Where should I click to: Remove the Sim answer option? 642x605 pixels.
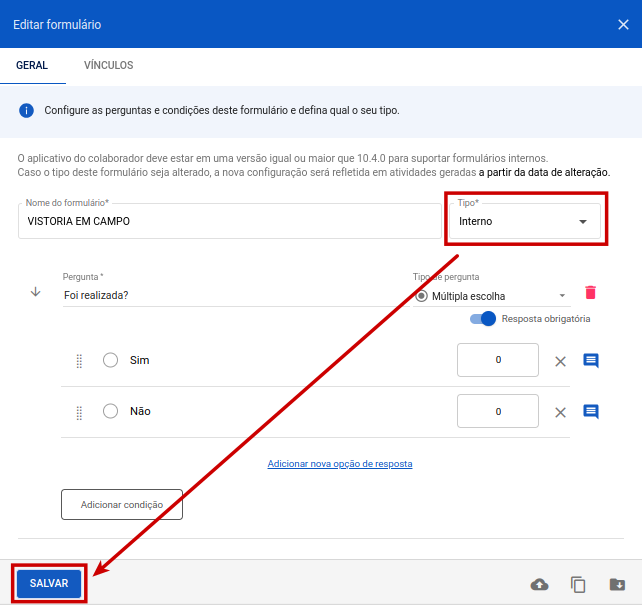(x=560, y=361)
